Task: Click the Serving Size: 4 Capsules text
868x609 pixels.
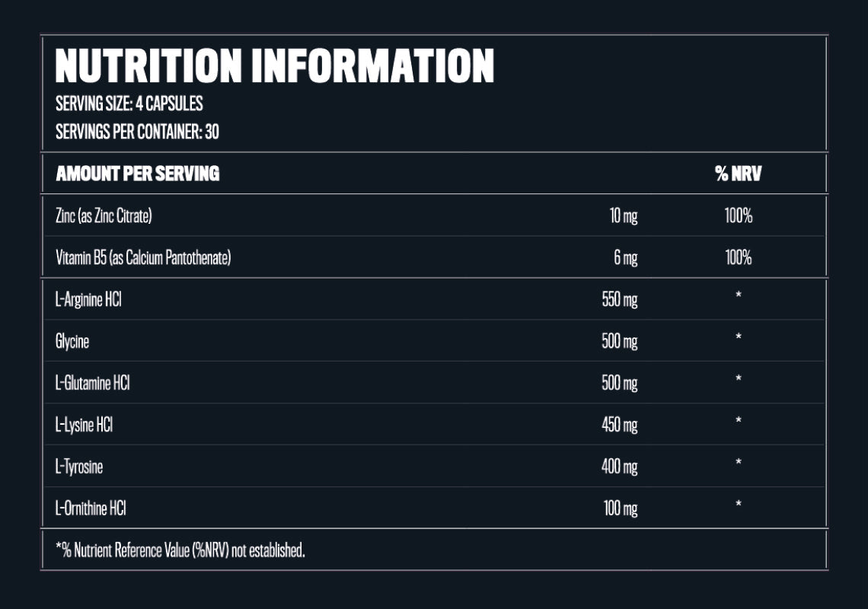Action: point(129,104)
